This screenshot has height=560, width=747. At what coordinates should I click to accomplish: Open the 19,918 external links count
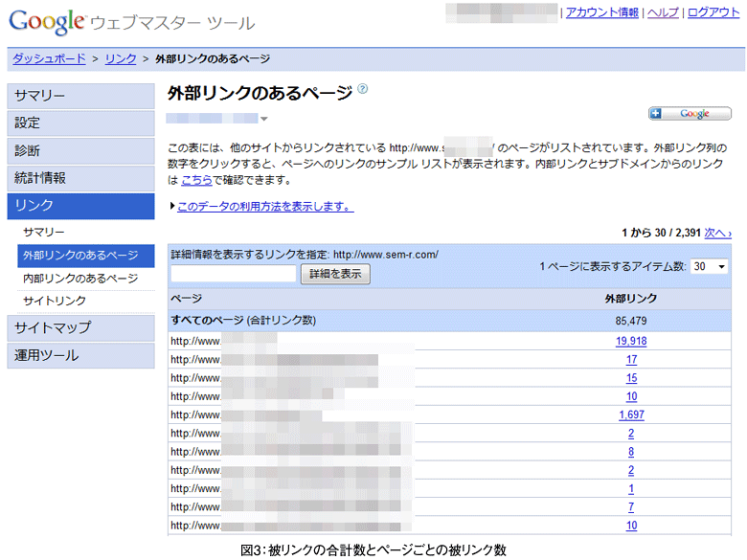coord(631,341)
